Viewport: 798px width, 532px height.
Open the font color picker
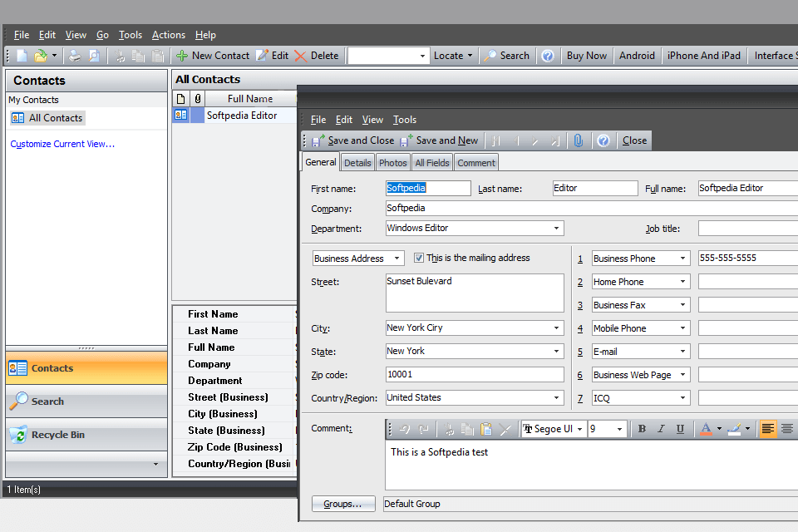[x=705, y=428]
